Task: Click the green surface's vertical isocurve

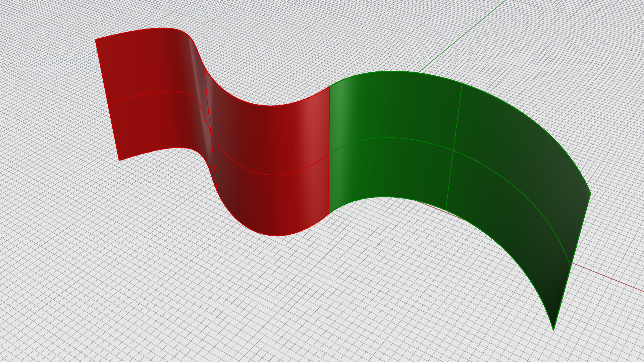Action: (458, 117)
